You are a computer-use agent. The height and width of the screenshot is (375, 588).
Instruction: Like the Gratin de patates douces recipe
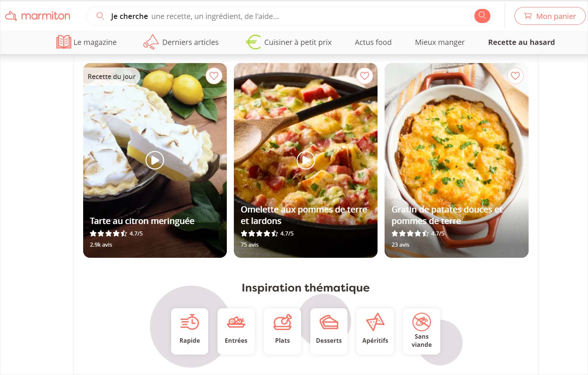[x=515, y=76]
